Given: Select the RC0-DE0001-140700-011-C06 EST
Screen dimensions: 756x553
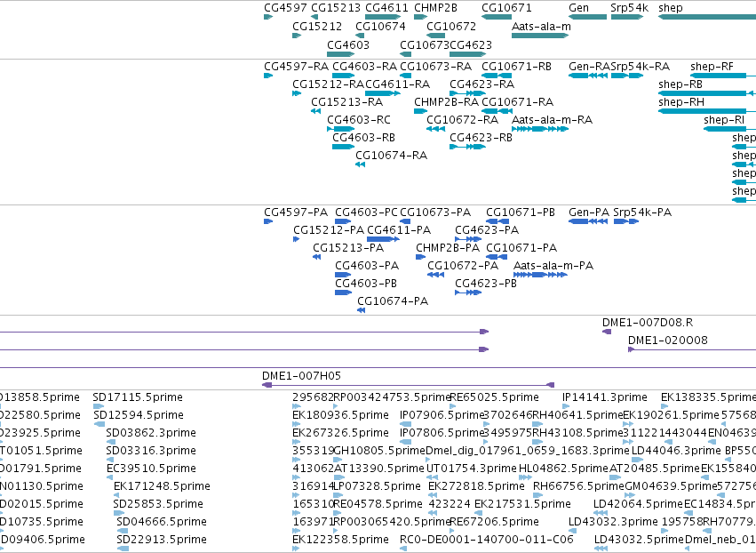Looking at the screenshot, I should point(403,549).
